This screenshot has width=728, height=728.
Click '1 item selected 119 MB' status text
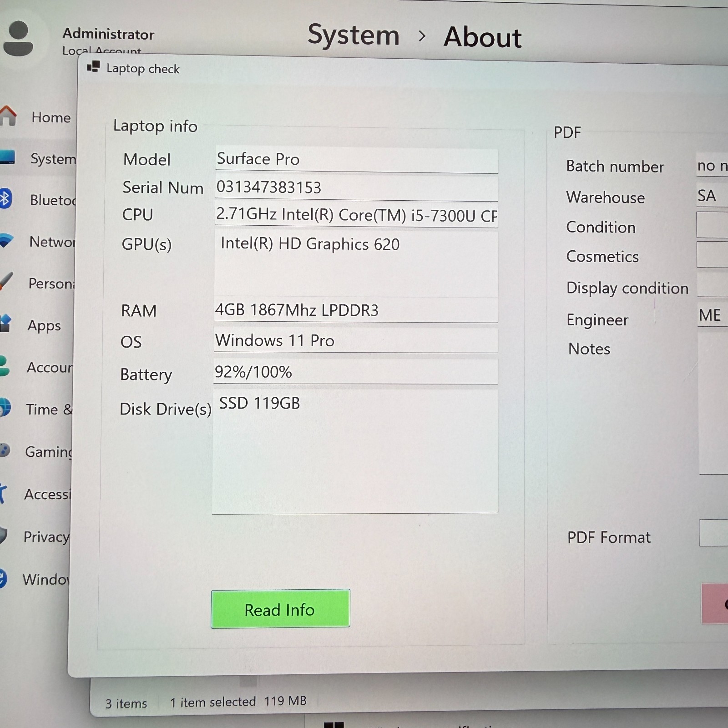coord(238,702)
